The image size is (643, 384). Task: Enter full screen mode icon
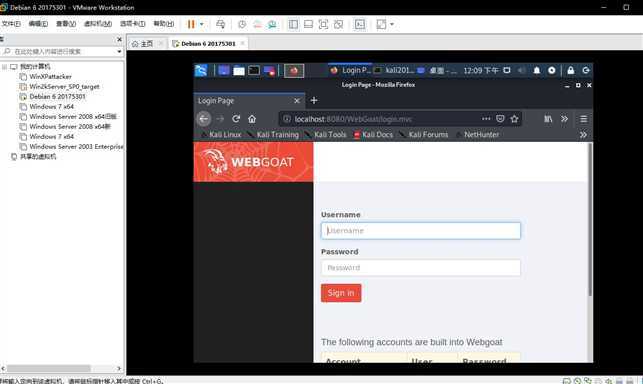tap(323, 24)
